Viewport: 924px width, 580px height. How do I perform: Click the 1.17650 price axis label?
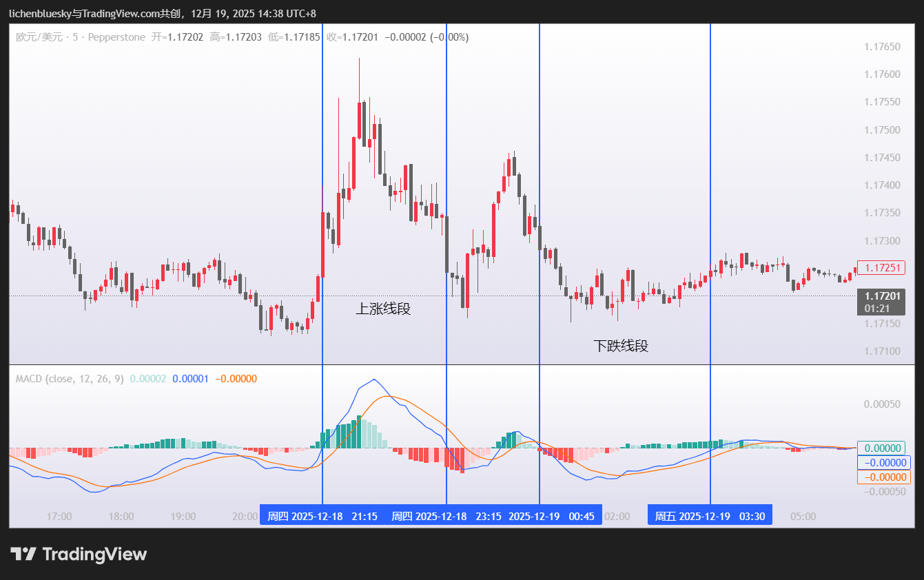tap(882, 47)
